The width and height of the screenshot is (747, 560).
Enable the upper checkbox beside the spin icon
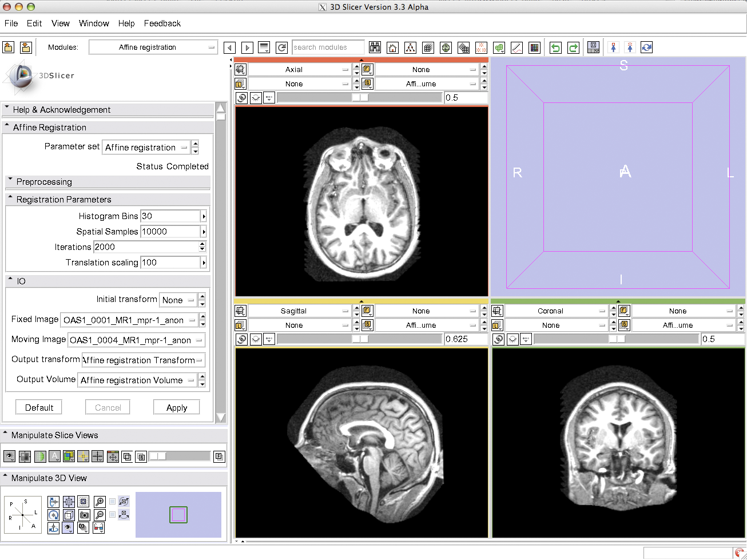pos(113,502)
